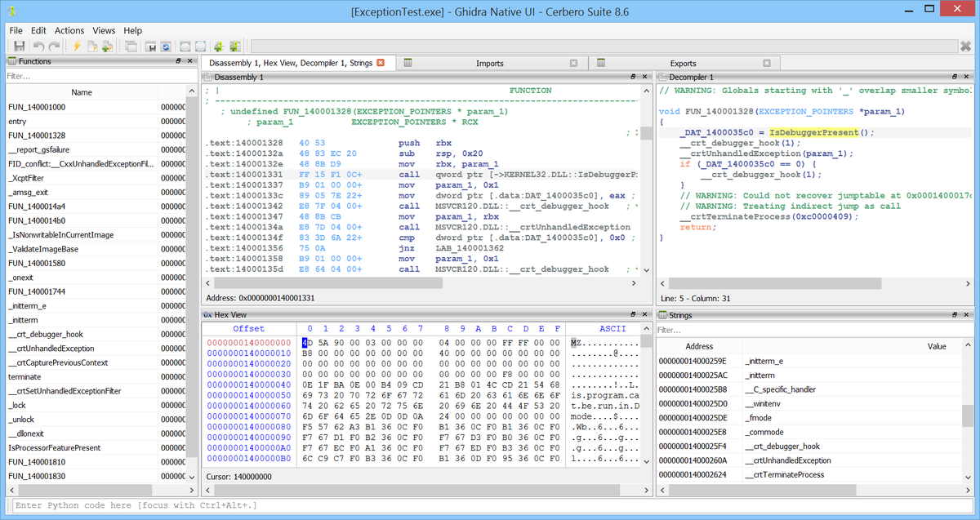Undock the Functions panel using float icon
The width and height of the screenshot is (980, 520).
point(178,61)
